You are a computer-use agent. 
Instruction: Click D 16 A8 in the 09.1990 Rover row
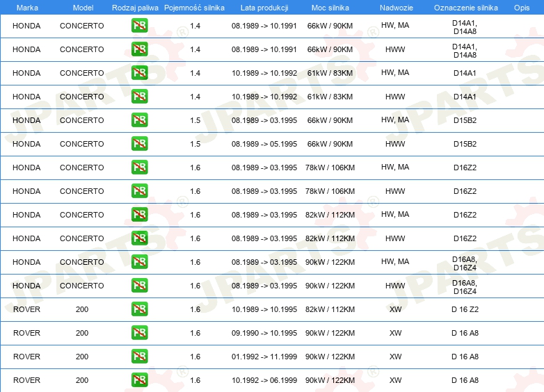tap(465, 333)
